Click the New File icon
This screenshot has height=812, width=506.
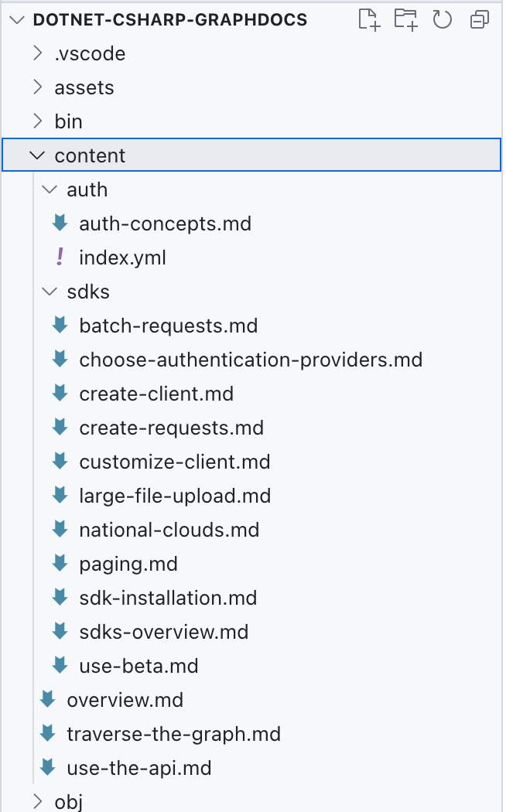(370, 19)
